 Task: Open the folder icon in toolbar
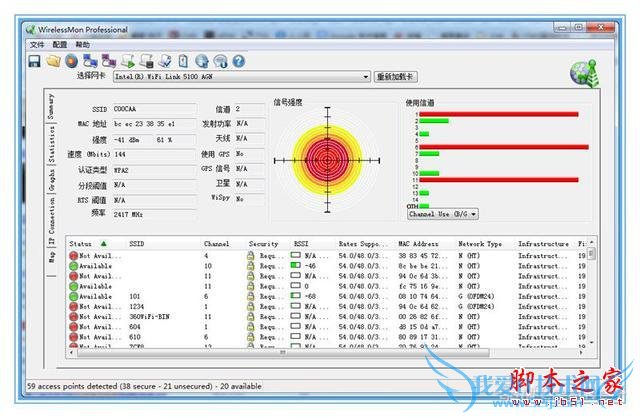tap(53, 61)
